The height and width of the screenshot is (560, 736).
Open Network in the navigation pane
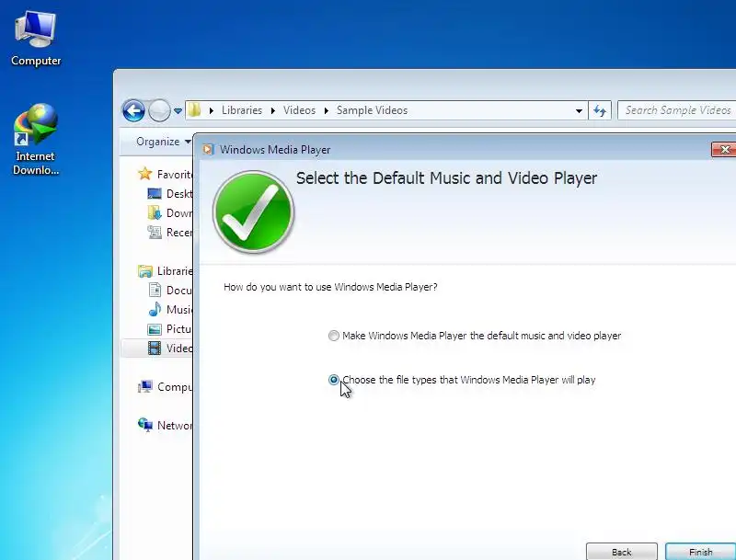coord(175,426)
